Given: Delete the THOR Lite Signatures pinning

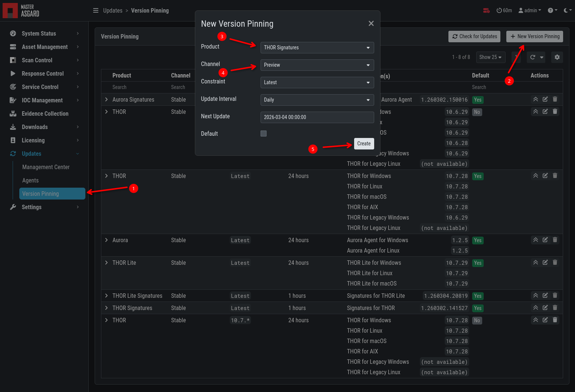Looking at the screenshot, I should [555, 295].
